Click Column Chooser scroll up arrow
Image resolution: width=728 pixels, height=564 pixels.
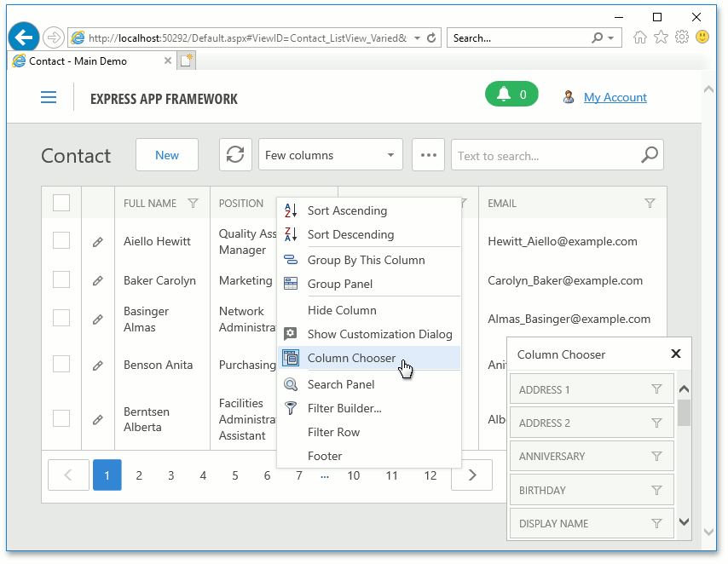[x=684, y=389]
